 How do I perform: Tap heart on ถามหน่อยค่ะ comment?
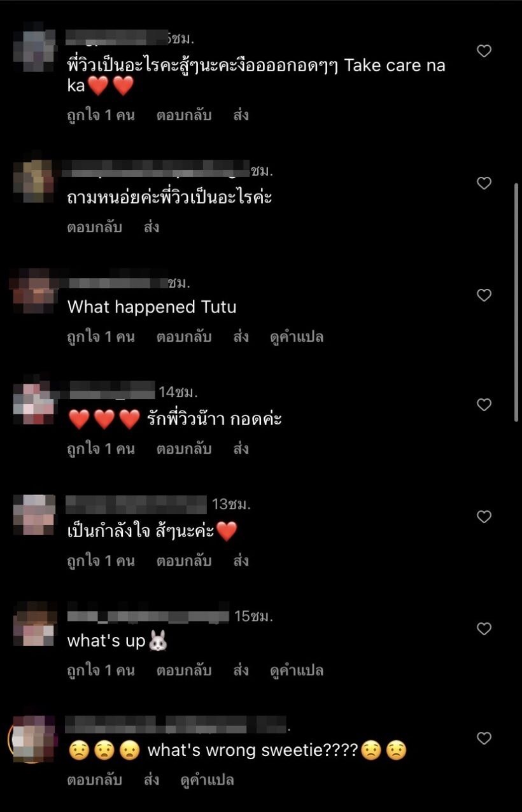pos(484,183)
